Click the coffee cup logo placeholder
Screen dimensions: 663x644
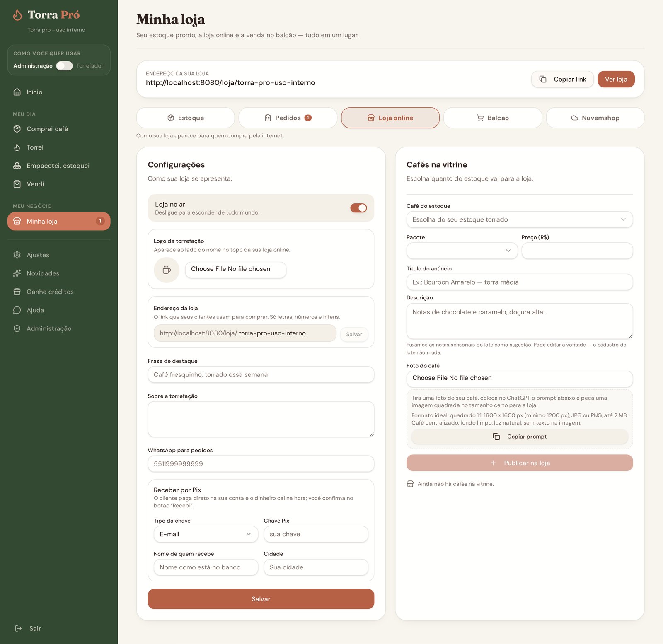[x=167, y=270]
